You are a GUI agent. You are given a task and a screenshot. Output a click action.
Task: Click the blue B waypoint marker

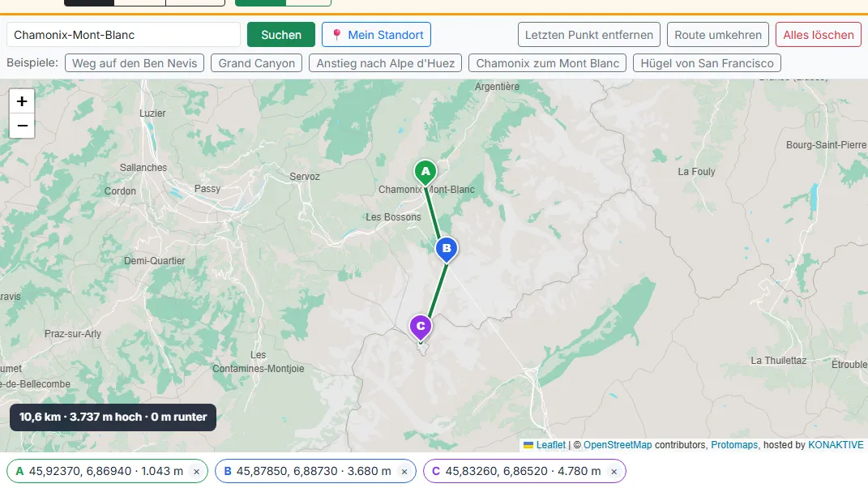coord(447,249)
